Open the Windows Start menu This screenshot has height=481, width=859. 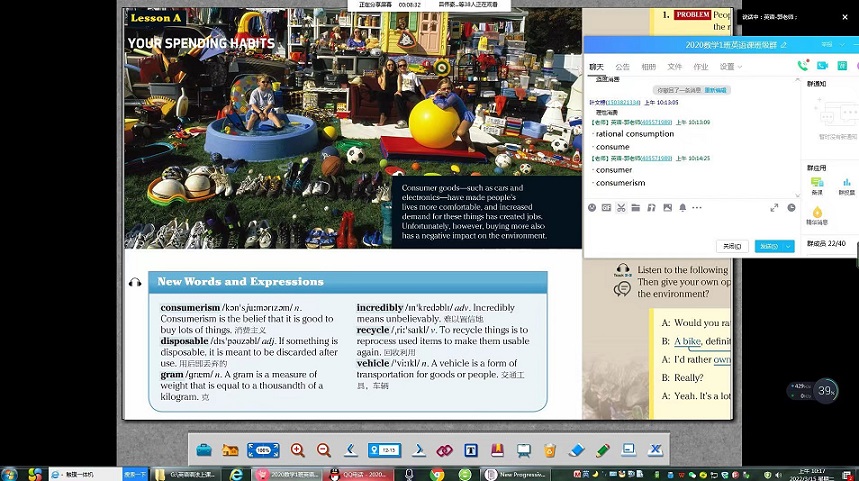tap(10, 474)
